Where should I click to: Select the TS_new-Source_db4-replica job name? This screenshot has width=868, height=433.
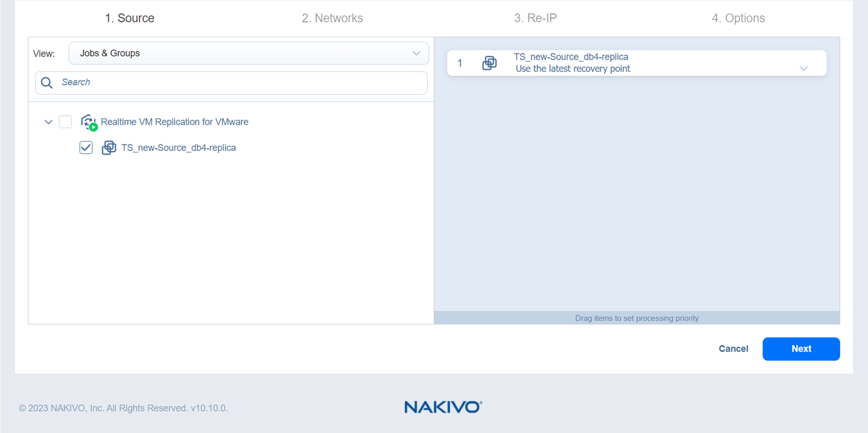179,148
